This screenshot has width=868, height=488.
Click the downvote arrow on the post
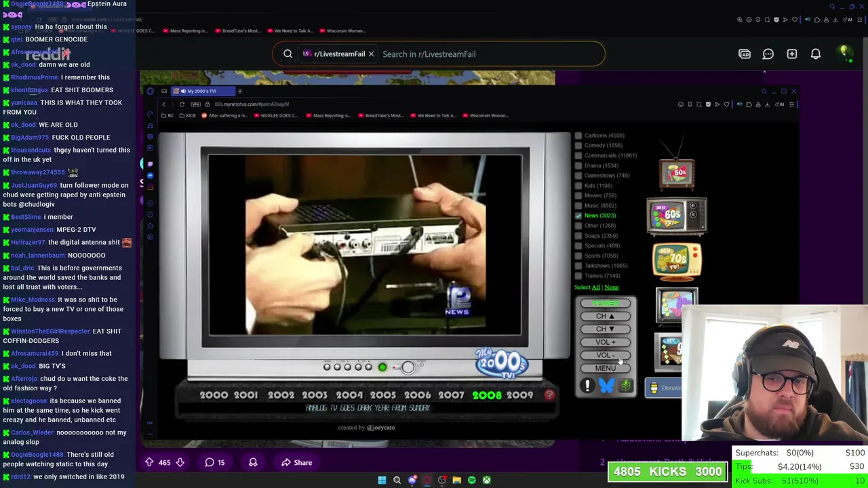(180, 462)
